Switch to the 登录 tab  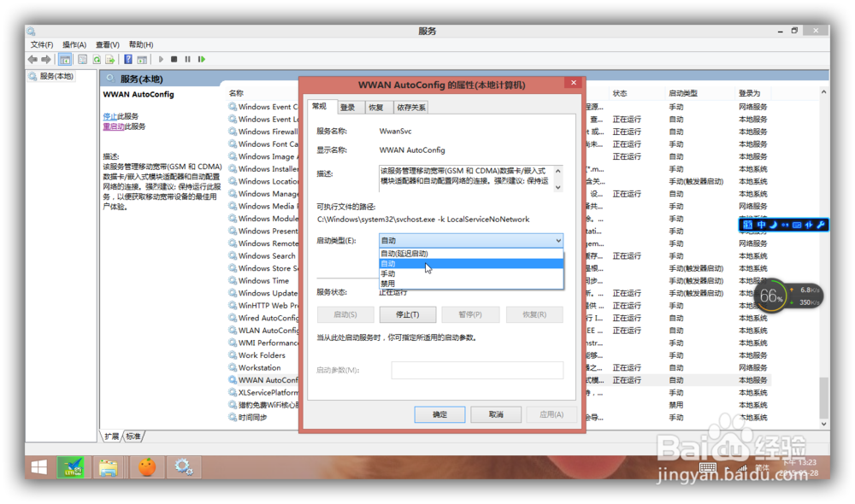348,108
